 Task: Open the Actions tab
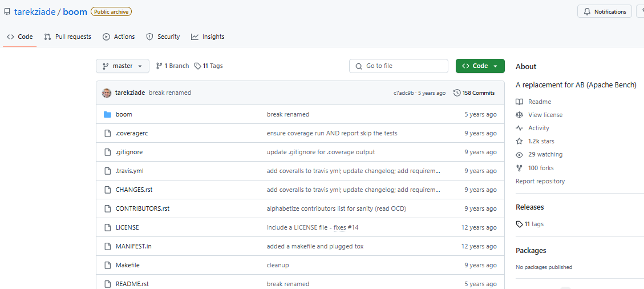click(x=119, y=37)
